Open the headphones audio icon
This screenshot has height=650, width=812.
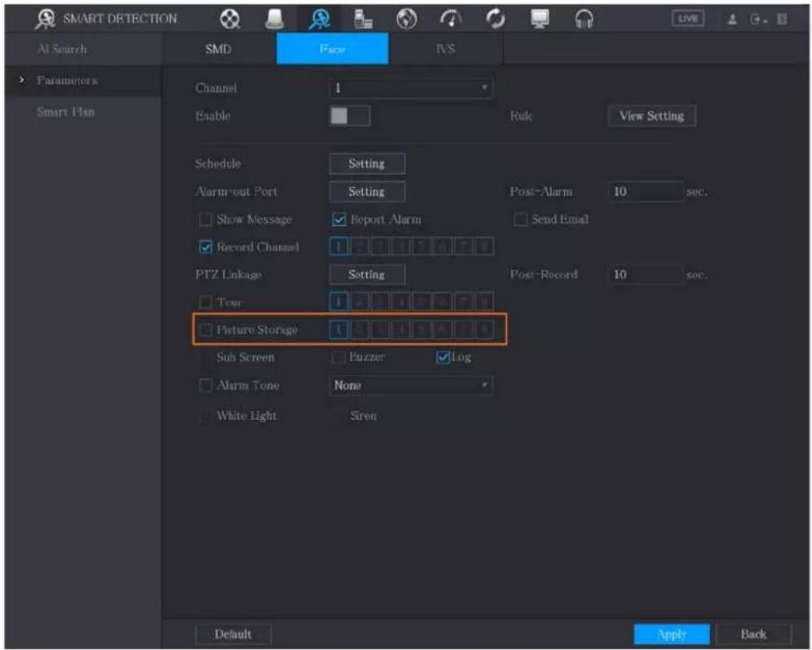click(584, 19)
